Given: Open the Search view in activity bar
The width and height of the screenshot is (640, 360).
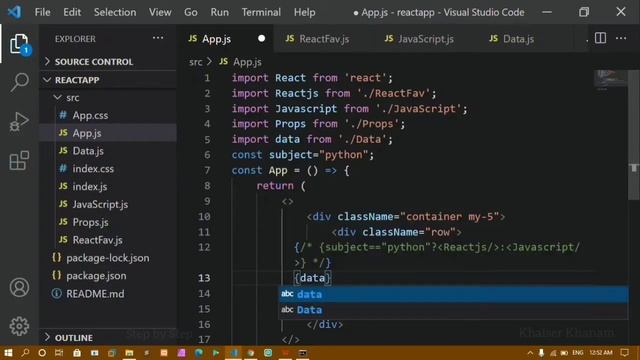Looking at the screenshot, I should tap(19, 82).
